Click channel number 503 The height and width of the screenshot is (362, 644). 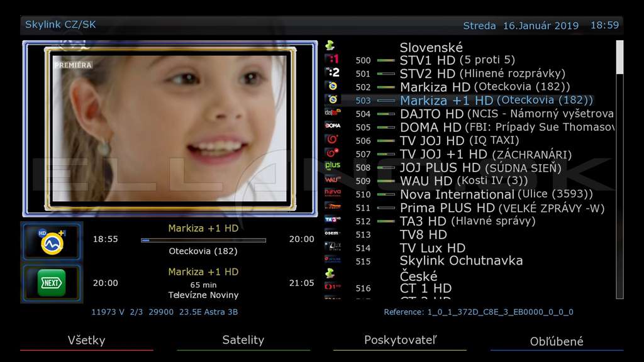pos(363,101)
